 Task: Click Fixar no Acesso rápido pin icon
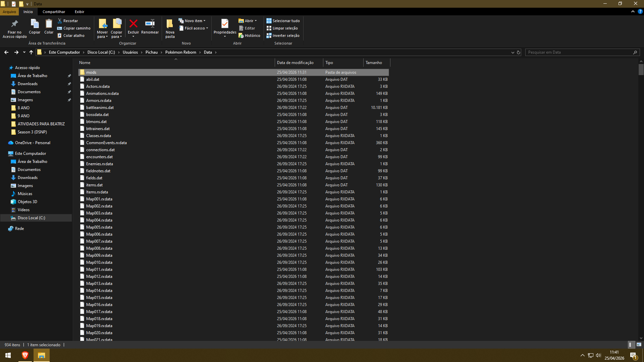point(14,24)
